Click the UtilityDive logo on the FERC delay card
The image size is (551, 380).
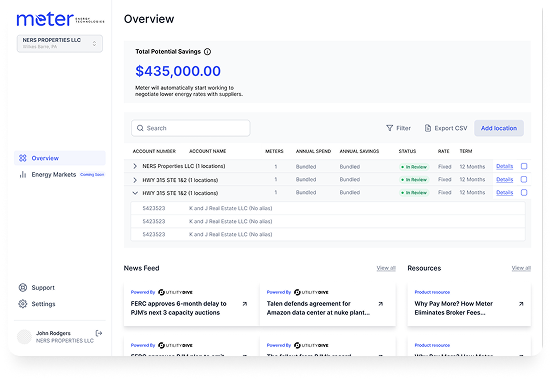175,292
